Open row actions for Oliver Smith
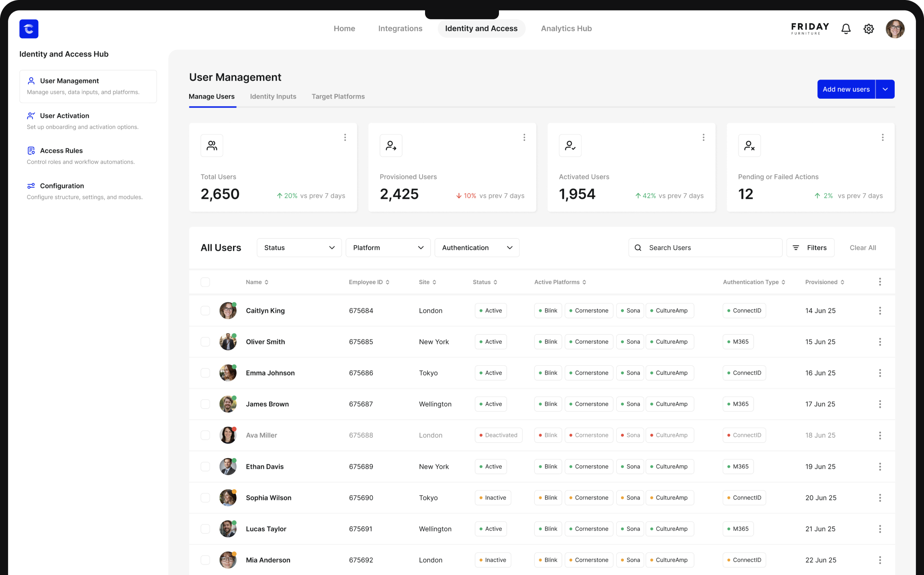Image resolution: width=924 pixels, height=575 pixels. point(880,342)
